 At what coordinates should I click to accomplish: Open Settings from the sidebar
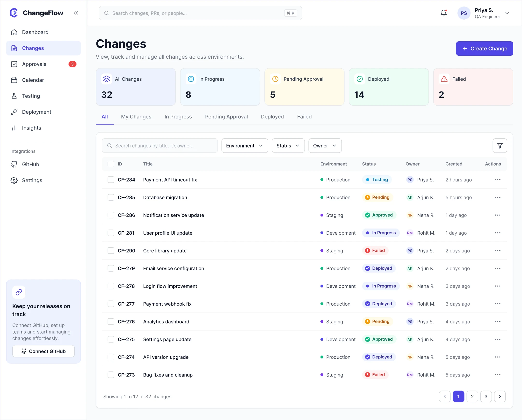pyautogui.click(x=43, y=181)
